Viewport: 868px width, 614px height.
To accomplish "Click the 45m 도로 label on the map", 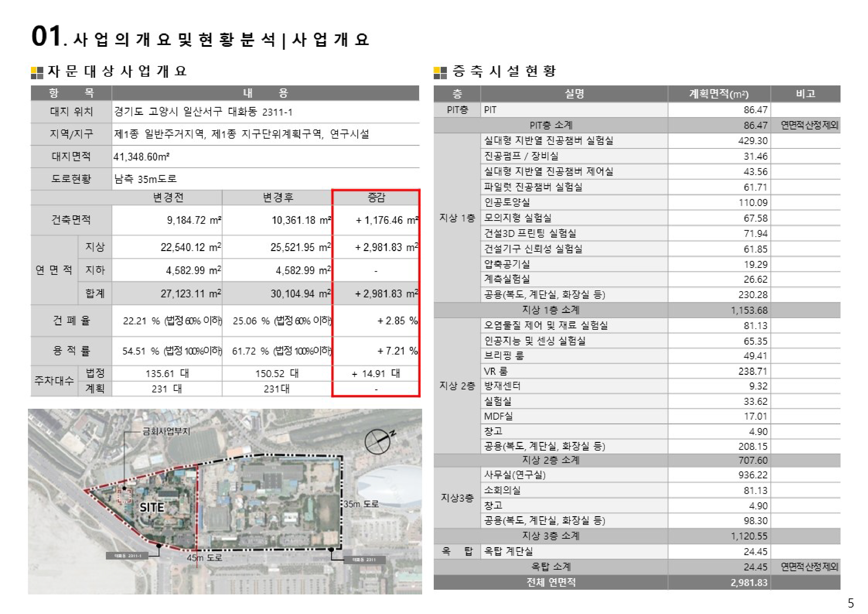I will pyautogui.click(x=204, y=558).
